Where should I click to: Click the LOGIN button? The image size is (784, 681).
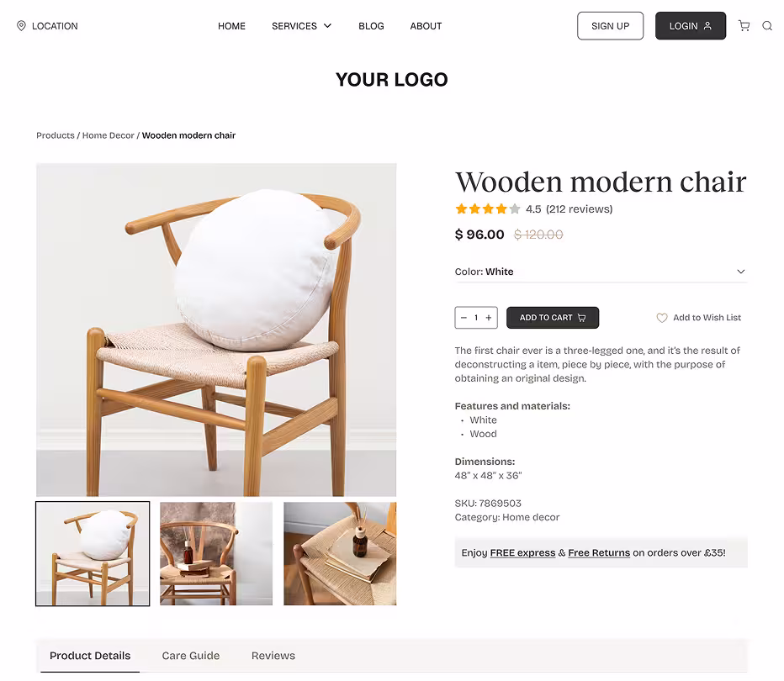coord(691,26)
